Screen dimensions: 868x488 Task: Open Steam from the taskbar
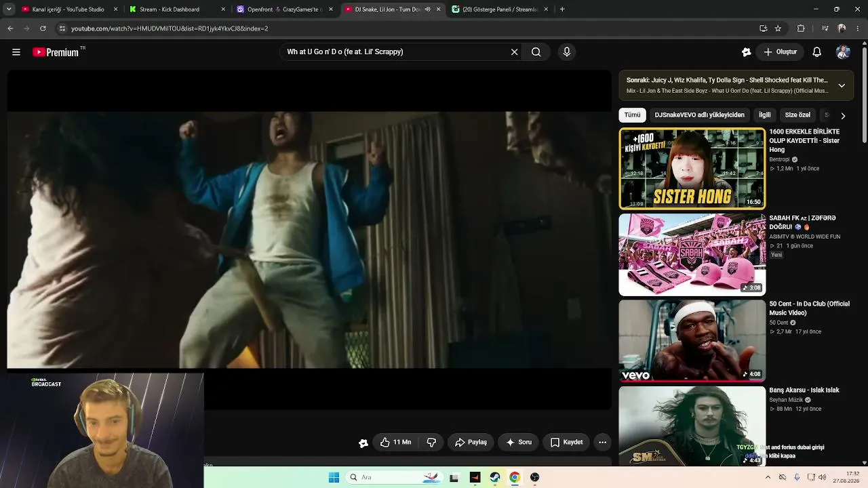(495, 477)
